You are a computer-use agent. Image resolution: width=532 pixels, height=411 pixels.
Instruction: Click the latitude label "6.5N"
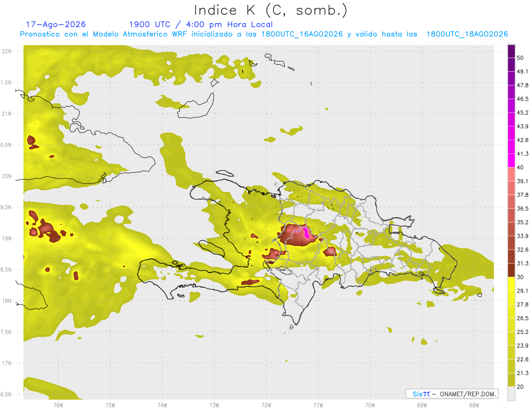click(x=7, y=394)
